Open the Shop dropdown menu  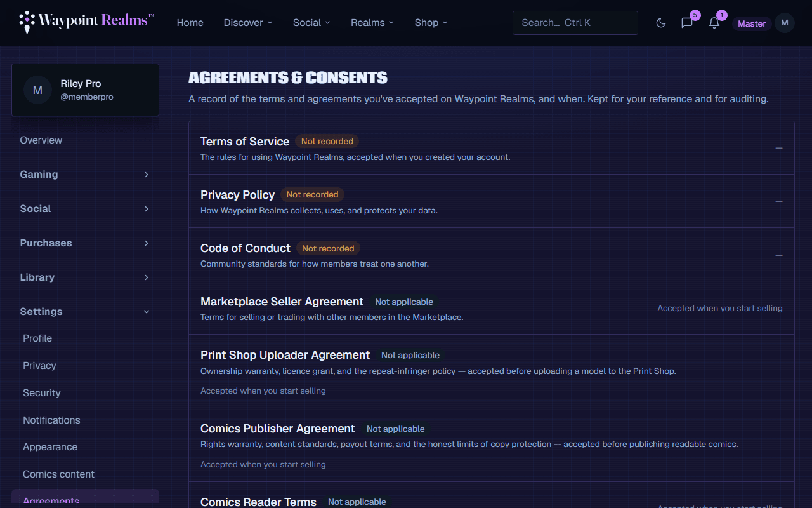pyautogui.click(x=431, y=23)
